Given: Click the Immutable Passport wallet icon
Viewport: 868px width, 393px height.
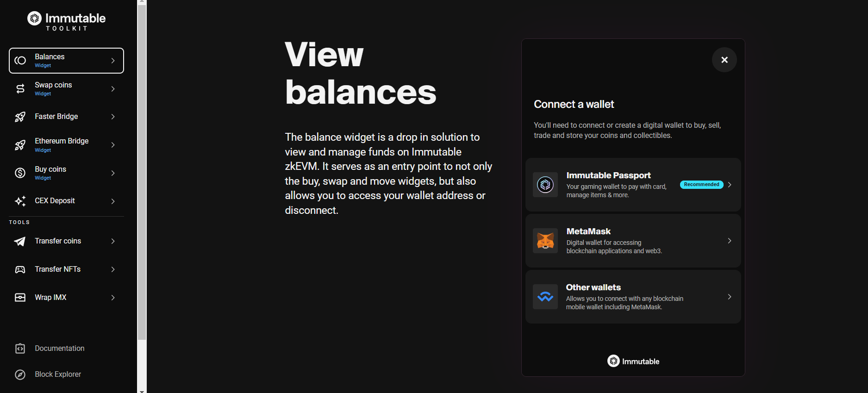Looking at the screenshot, I should tap(545, 185).
